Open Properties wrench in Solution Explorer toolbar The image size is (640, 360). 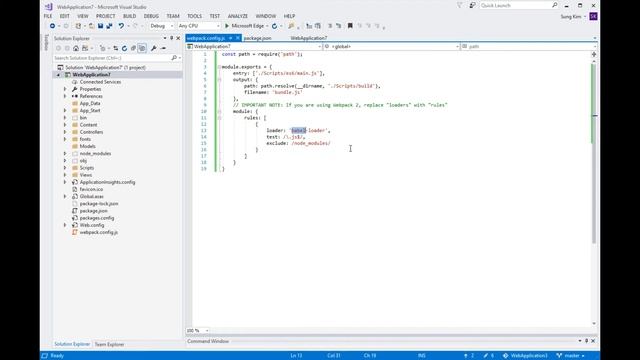pyautogui.click(x=153, y=48)
